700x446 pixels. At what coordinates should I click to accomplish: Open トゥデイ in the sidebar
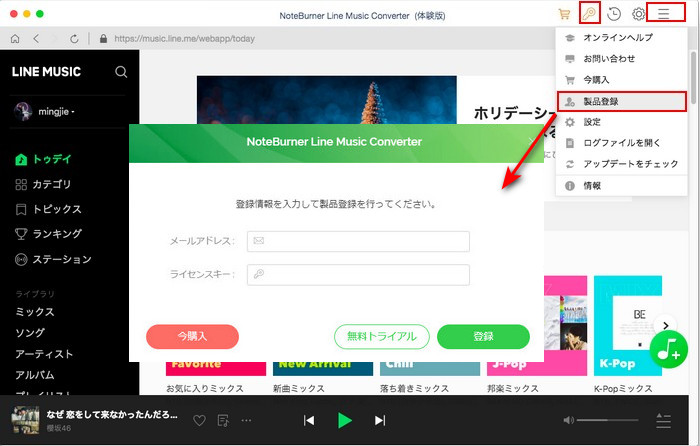tap(43, 159)
